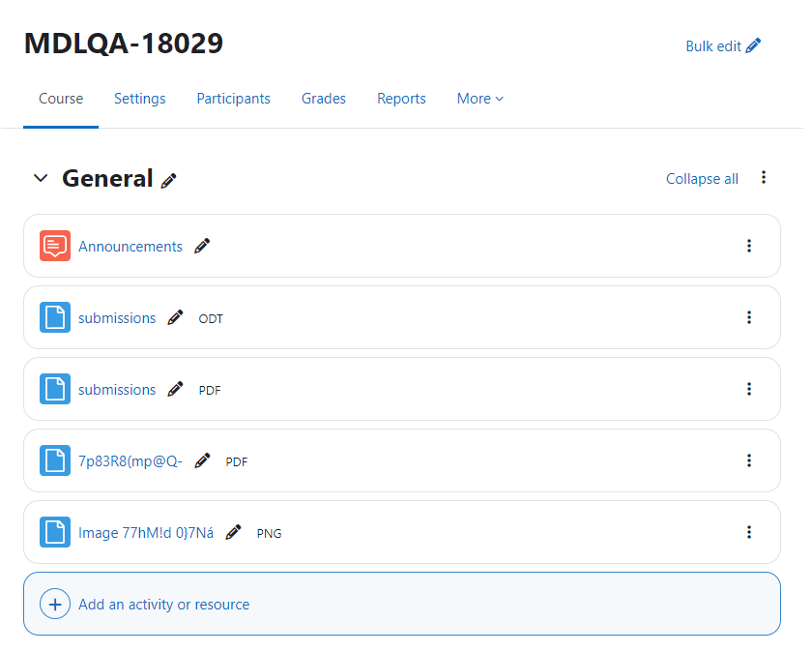Click the plus circle icon to add activity
The height and width of the screenshot is (652, 812).
click(55, 604)
